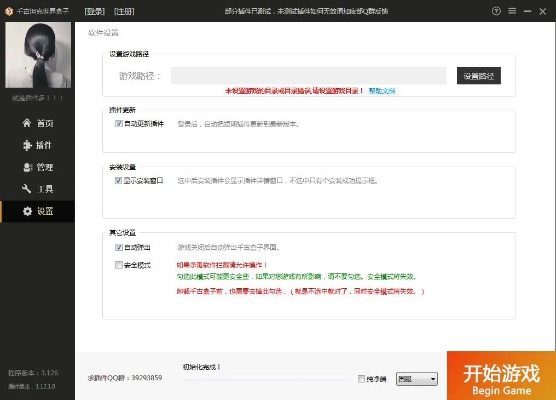Click the home house icon
Screen dimensions: 556x400
(27, 123)
